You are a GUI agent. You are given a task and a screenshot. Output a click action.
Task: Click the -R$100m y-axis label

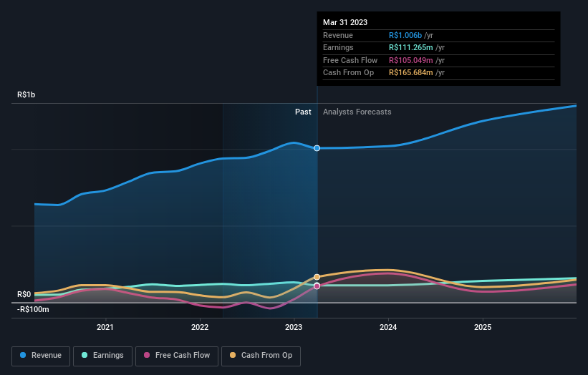33,309
